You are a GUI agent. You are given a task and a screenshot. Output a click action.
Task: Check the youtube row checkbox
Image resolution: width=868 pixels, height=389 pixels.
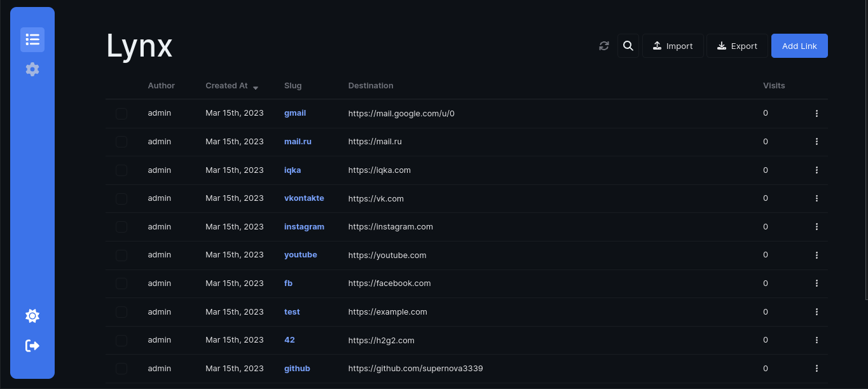[x=121, y=255]
